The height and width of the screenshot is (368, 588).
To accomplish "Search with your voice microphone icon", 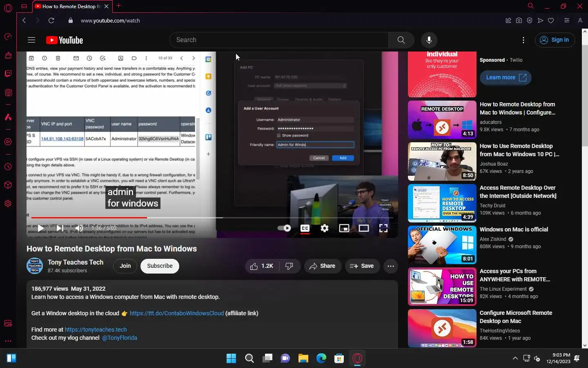I will [x=429, y=40].
